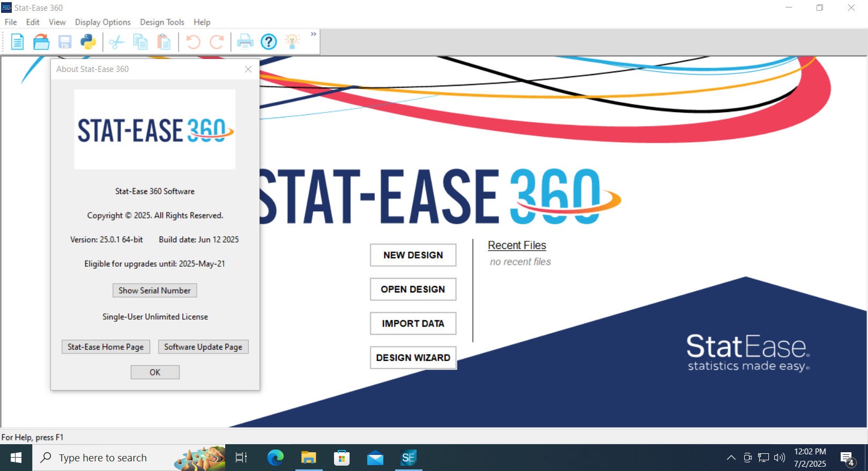Viewport: 868px width, 471px height.
Task: Click the Copyright 2025 notice text
Action: (155, 216)
